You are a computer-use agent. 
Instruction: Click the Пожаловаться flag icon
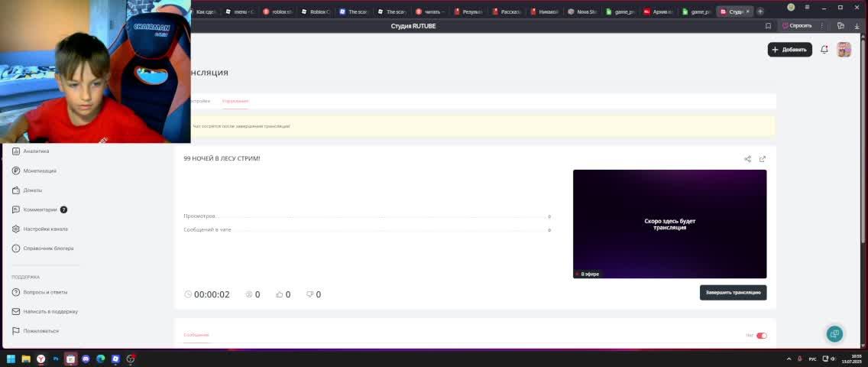click(x=16, y=331)
